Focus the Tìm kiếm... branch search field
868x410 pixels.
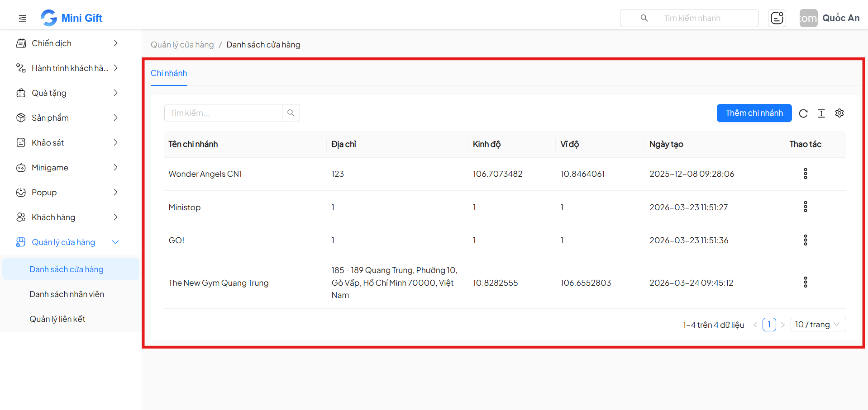pos(223,113)
